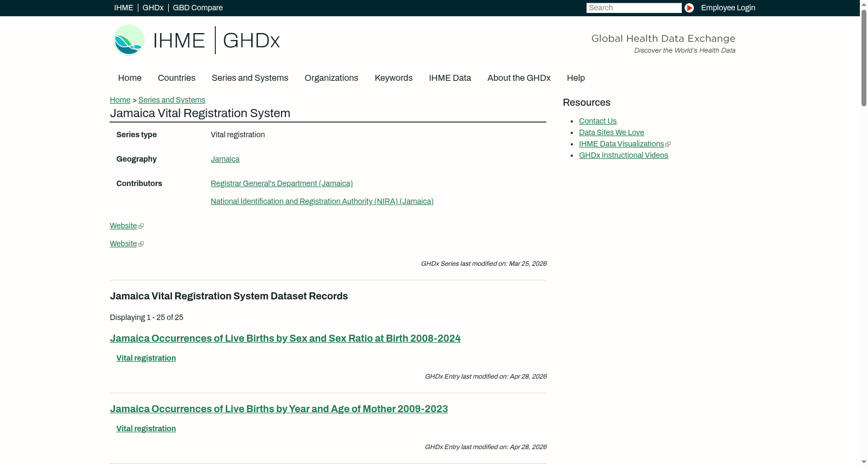Open the IHME Data menu
The image size is (868, 467).
coord(450,78)
